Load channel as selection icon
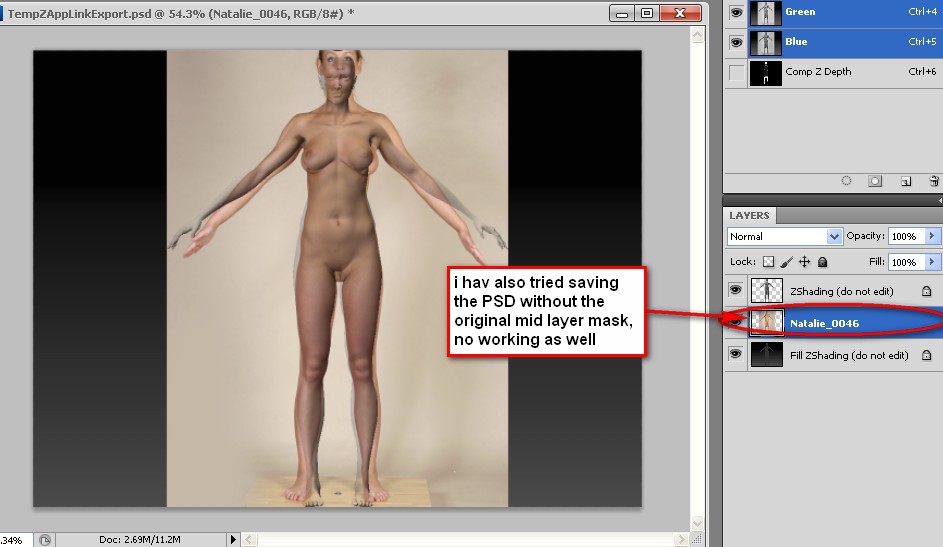Viewport: 943px width, 547px height. [x=847, y=181]
